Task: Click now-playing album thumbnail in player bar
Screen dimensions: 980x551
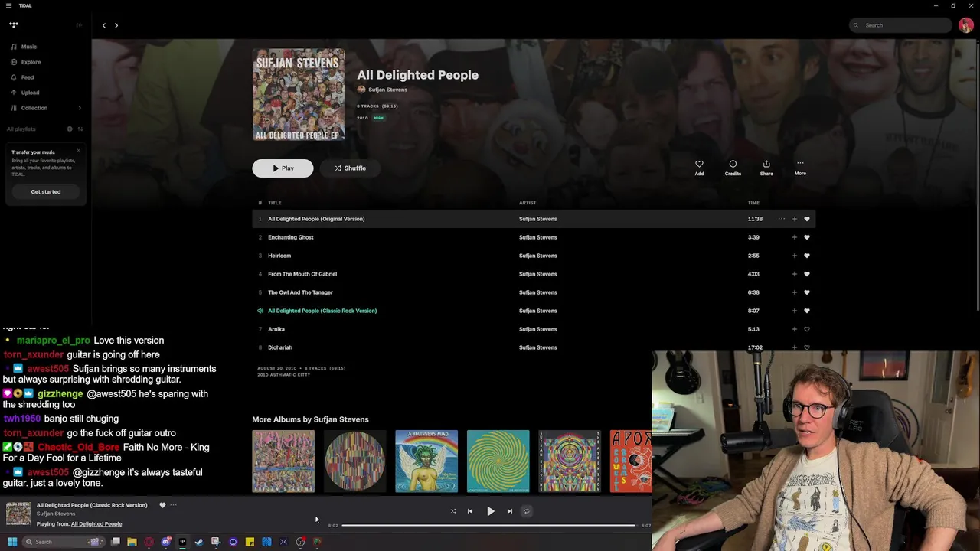Action: point(18,514)
